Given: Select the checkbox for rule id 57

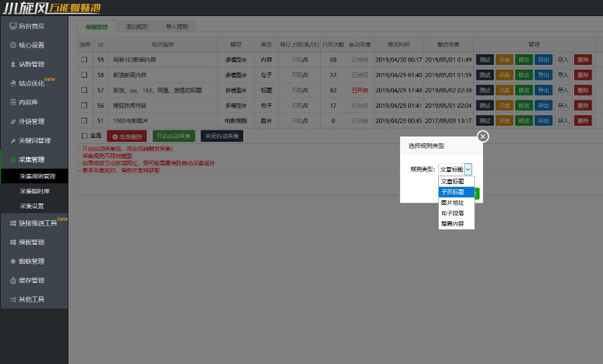Looking at the screenshot, I should point(84,90).
